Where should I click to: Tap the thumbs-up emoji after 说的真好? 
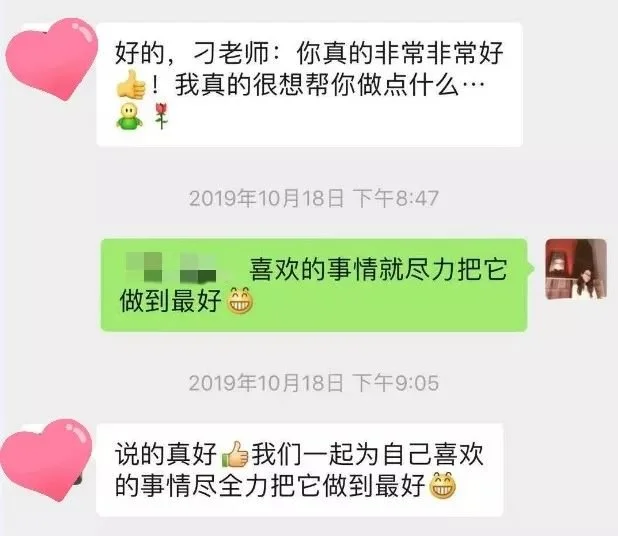[235, 454]
